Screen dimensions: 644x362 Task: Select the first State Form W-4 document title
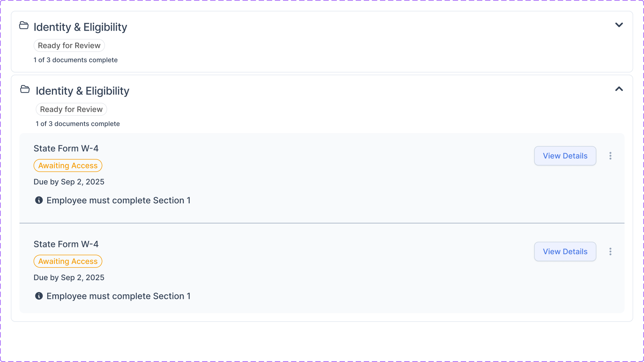[66, 149]
